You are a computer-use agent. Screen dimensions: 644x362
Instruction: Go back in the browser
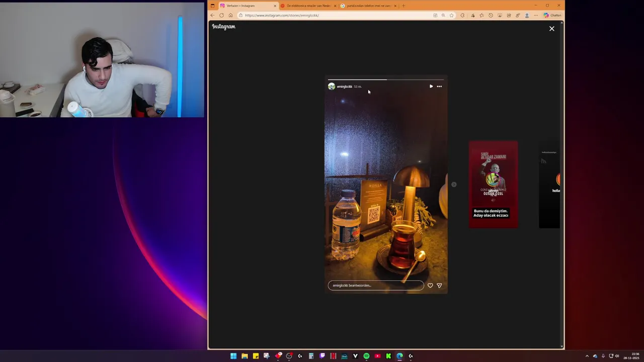[212, 15]
